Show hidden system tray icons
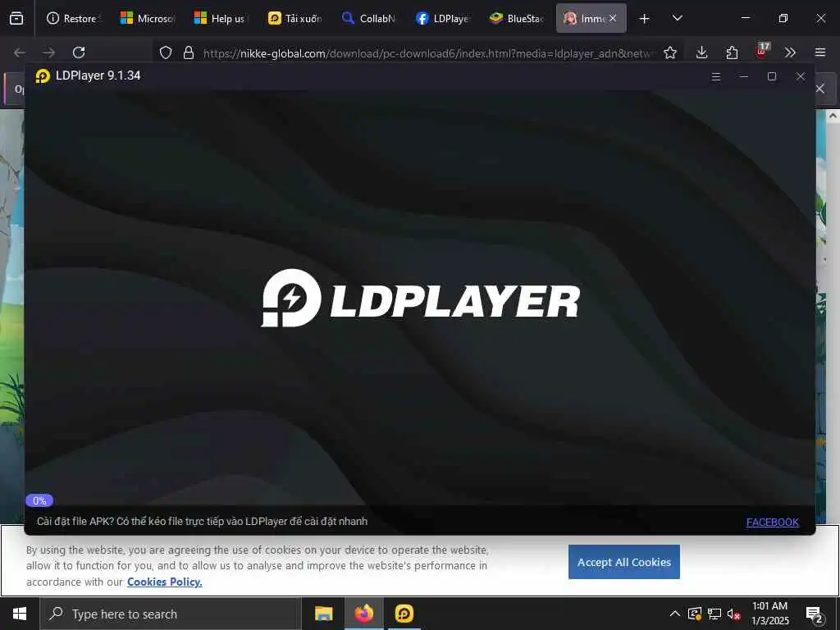This screenshot has height=630, width=840. 675,614
